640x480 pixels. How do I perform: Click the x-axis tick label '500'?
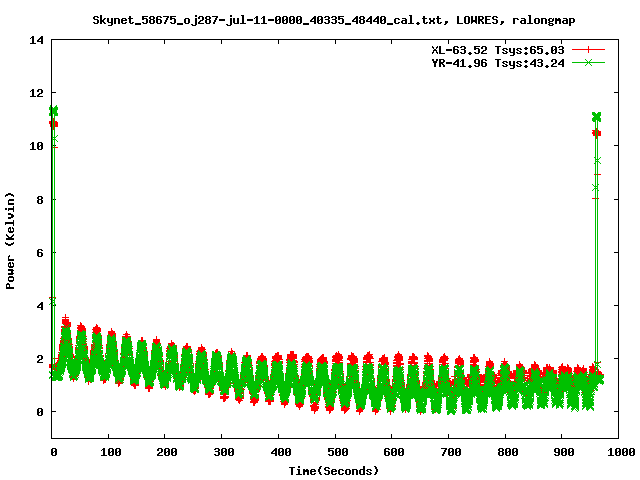pos(337,452)
